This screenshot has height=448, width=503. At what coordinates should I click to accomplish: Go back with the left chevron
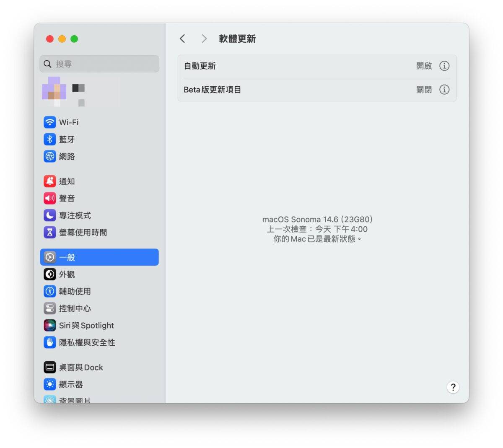[x=182, y=39]
